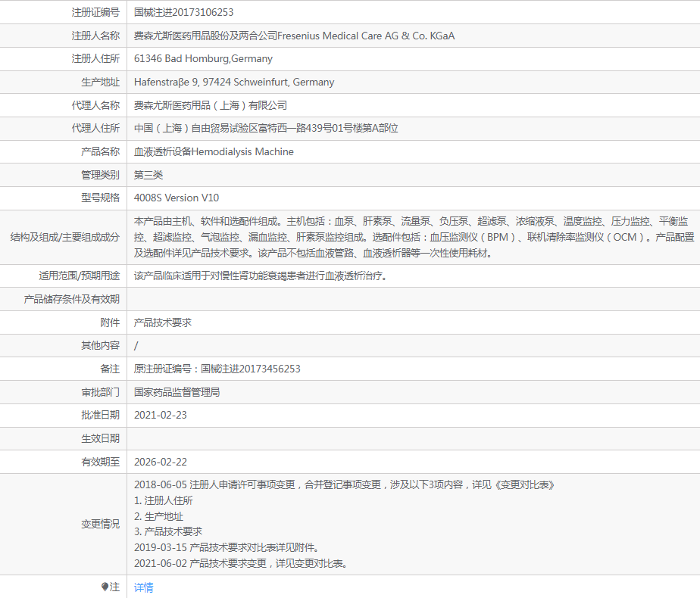Click the 其他内容 label
Image resolution: width=700 pixels, height=598 pixels.
(101, 346)
